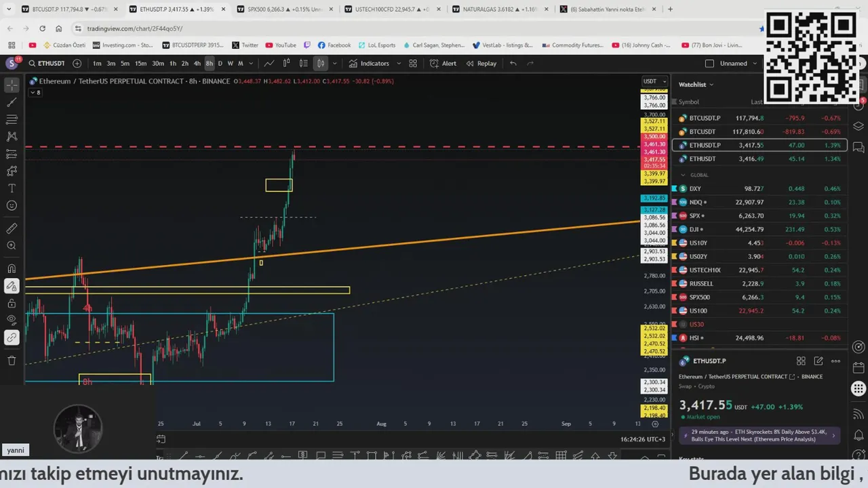This screenshot has height=488, width=868.
Task: Select DXY in the watchlist
Action: point(759,188)
